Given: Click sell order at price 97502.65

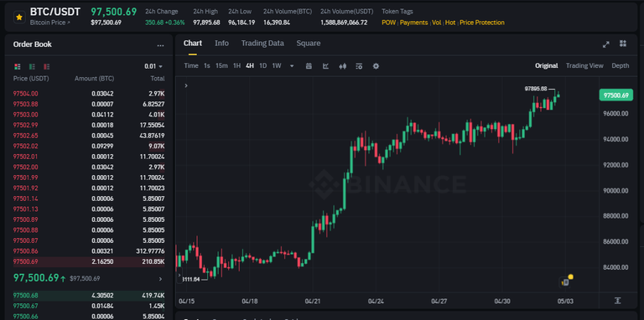Looking at the screenshot, I should coord(89,136).
